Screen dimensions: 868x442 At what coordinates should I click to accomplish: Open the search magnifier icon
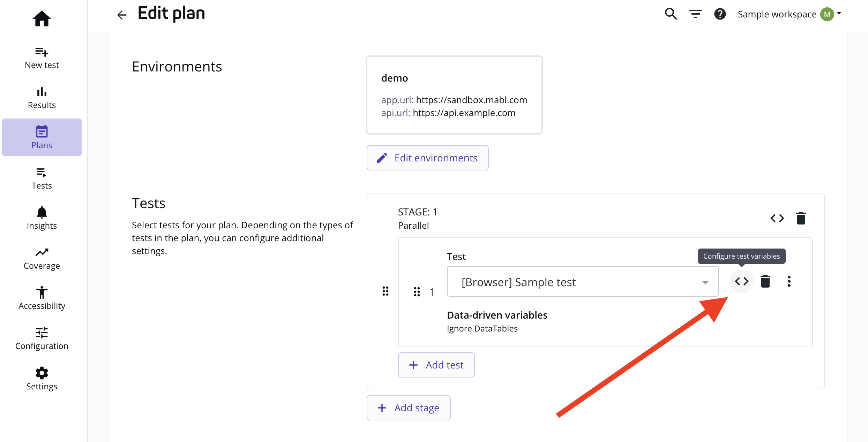tap(671, 14)
